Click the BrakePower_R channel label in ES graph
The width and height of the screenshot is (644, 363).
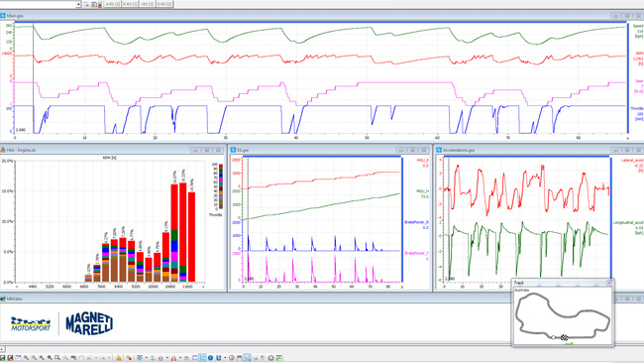pos(416,222)
